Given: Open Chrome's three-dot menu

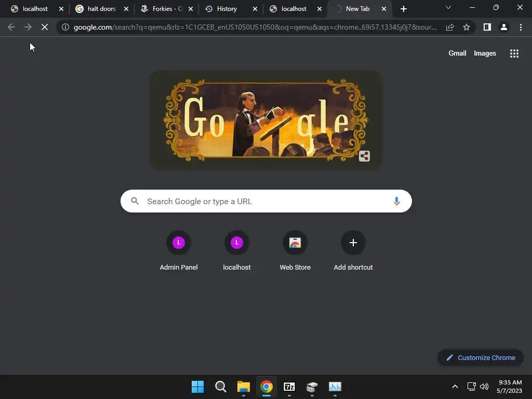Looking at the screenshot, I should point(521,27).
